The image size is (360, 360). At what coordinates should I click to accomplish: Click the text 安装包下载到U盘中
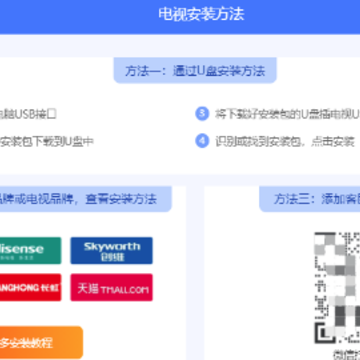pyautogui.click(x=47, y=142)
